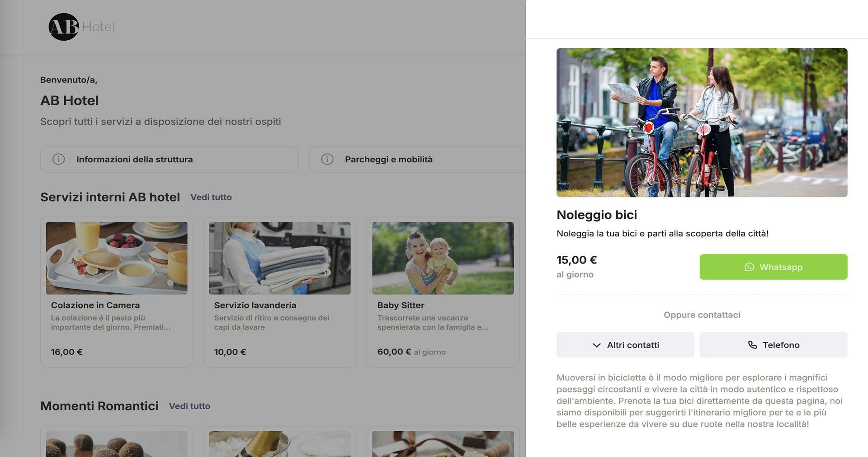Click info icon beside Informazioni della struttura
The height and width of the screenshot is (457, 868).
(x=59, y=159)
